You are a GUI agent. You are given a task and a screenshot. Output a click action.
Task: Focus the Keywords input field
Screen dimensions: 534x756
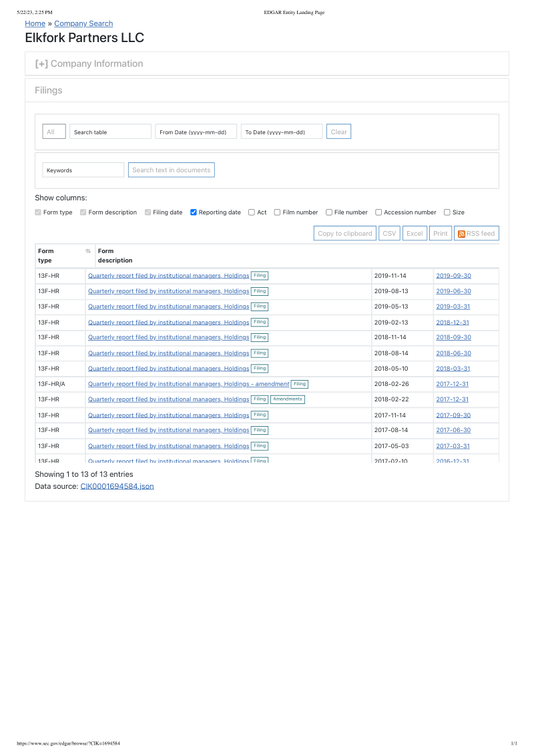(x=83, y=170)
